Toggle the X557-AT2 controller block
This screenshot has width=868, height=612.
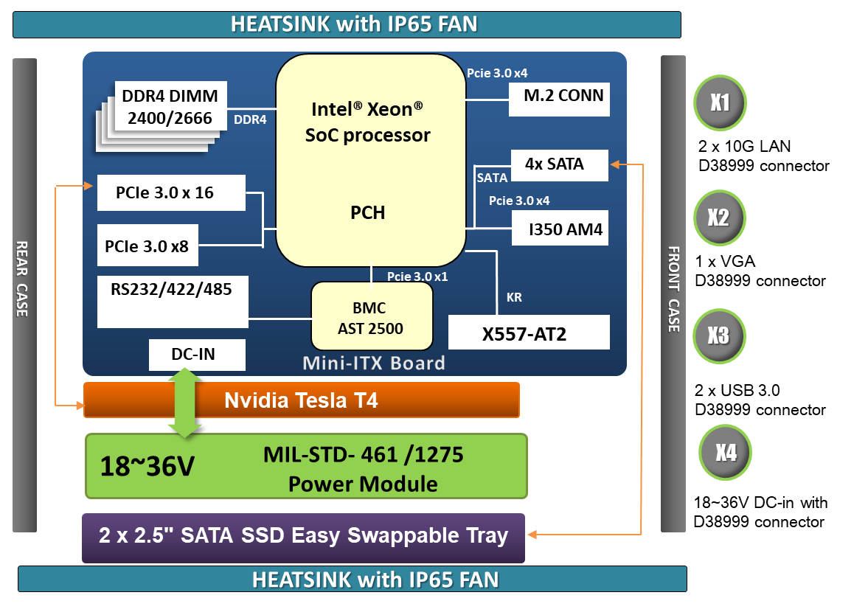coord(529,332)
